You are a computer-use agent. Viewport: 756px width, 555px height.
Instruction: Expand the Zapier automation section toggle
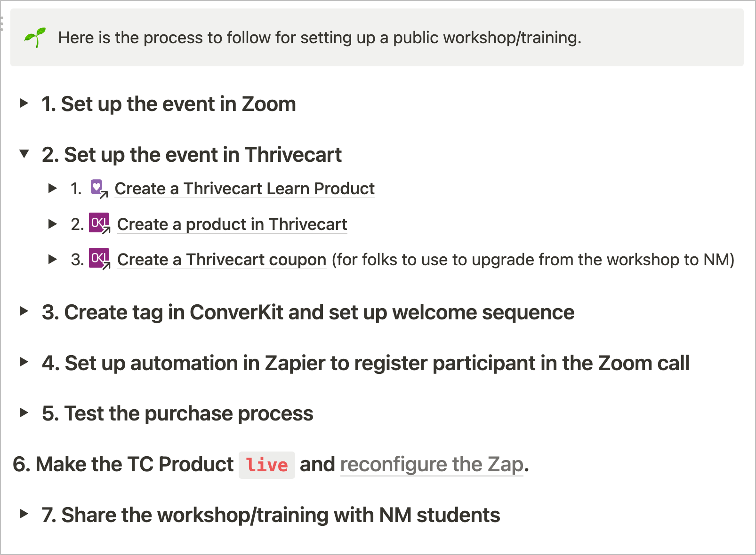coord(24,362)
